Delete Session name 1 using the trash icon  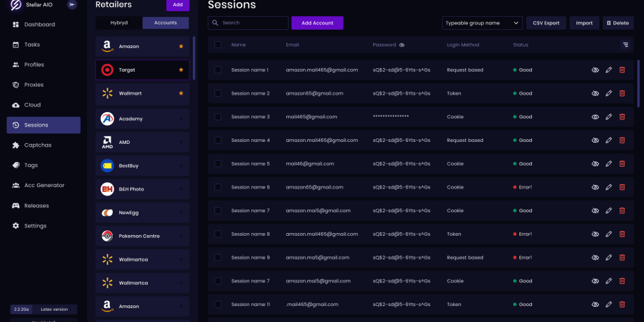coord(622,70)
